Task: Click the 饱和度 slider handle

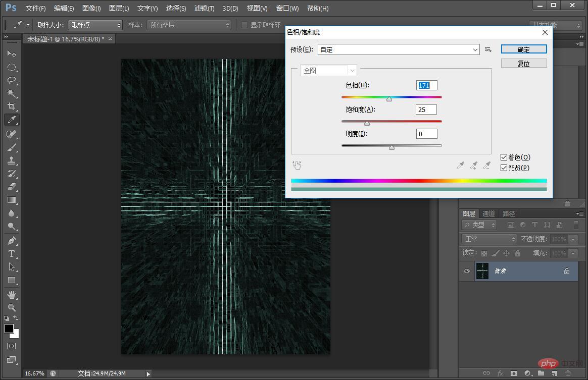Action: 367,123
